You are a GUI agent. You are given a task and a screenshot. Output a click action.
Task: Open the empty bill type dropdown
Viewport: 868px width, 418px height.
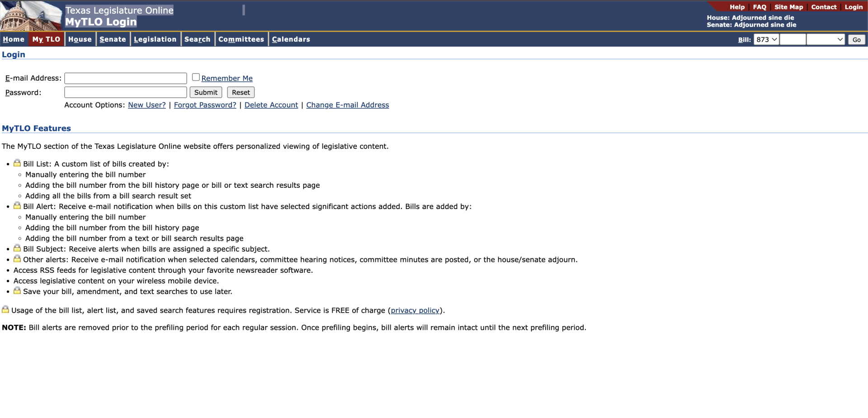click(826, 39)
